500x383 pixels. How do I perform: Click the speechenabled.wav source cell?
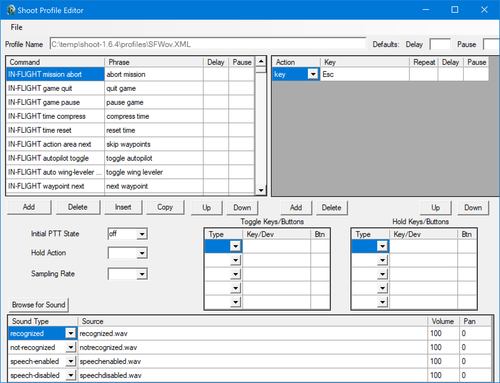(x=253, y=361)
